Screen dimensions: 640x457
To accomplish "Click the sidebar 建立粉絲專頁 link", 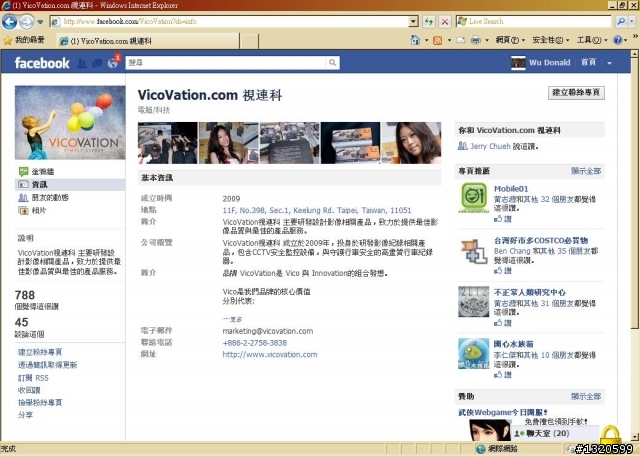I will point(40,352).
